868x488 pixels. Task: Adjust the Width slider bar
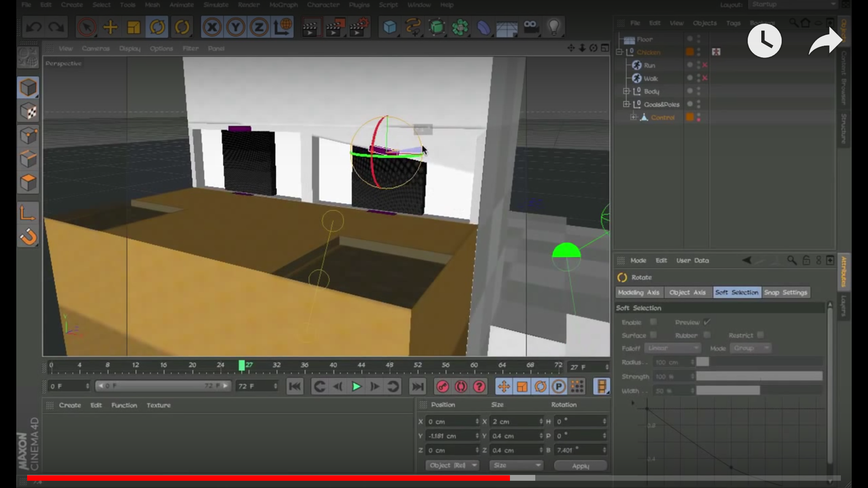759,390
